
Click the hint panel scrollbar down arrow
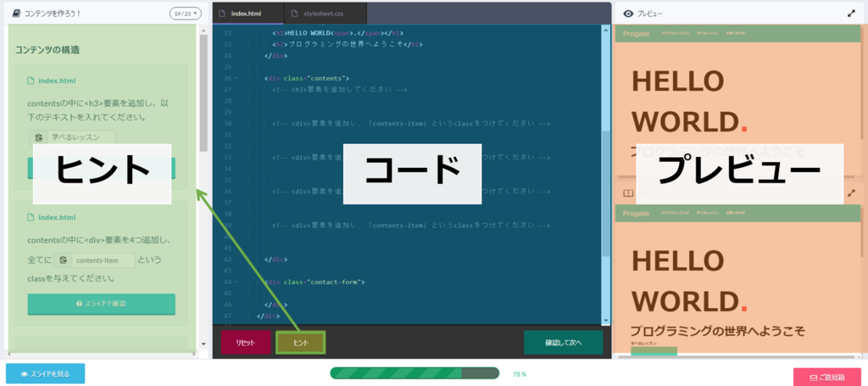203,344
